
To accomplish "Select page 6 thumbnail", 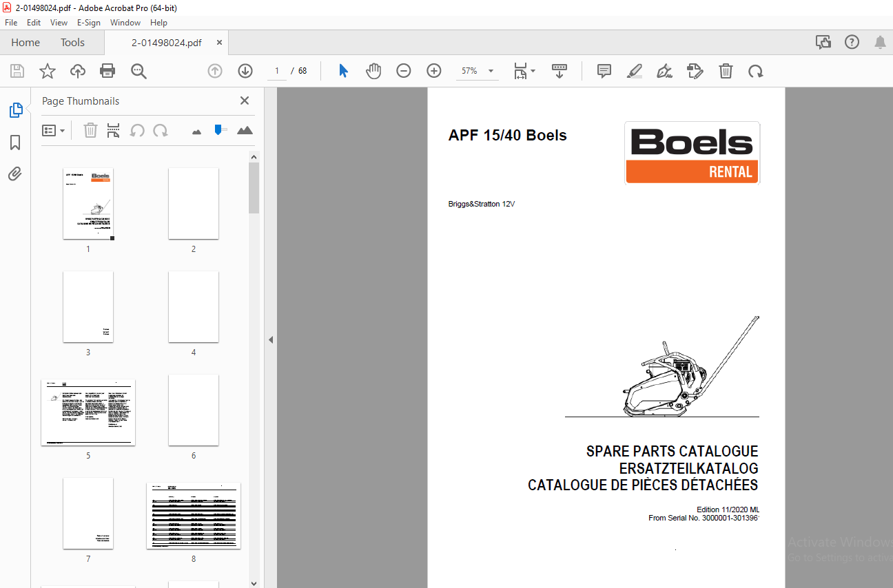I will point(194,410).
